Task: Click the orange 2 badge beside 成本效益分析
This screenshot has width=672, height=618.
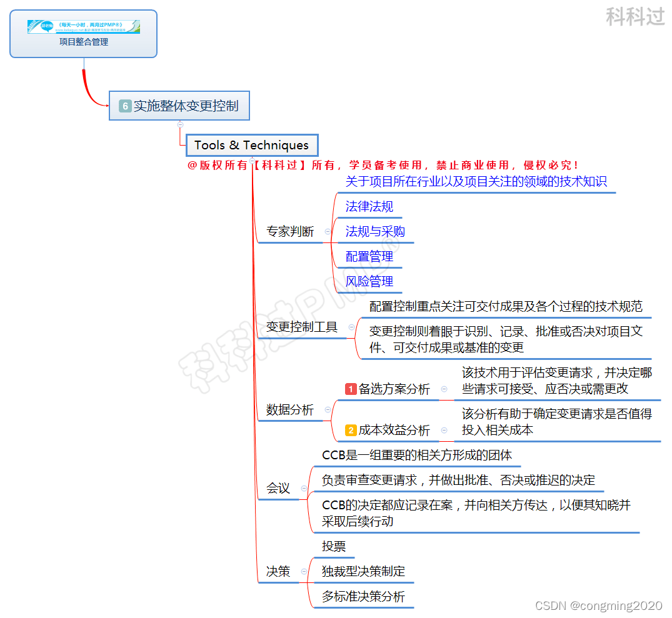Action: tap(350, 429)
